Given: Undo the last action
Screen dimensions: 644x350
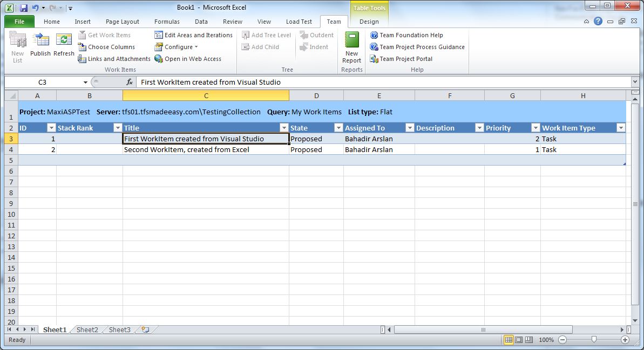Looking at the screenshot, I should tap(35, 8).
